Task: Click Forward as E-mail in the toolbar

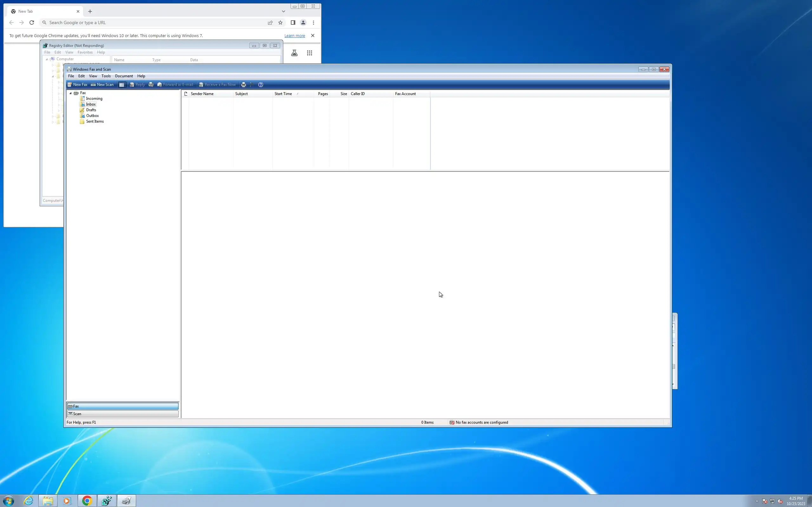Action: (175, 85)
